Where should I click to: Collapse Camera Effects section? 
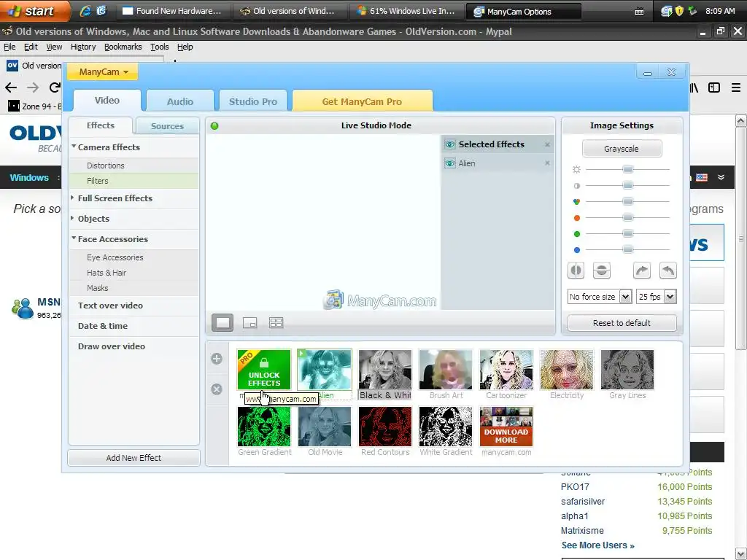pyautogui.click(x=74, y=146)
